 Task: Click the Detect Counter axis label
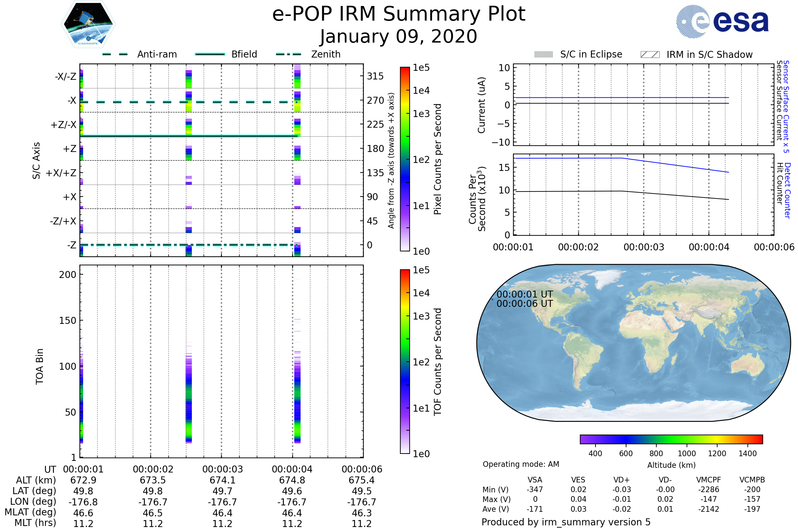coord(788,191)
